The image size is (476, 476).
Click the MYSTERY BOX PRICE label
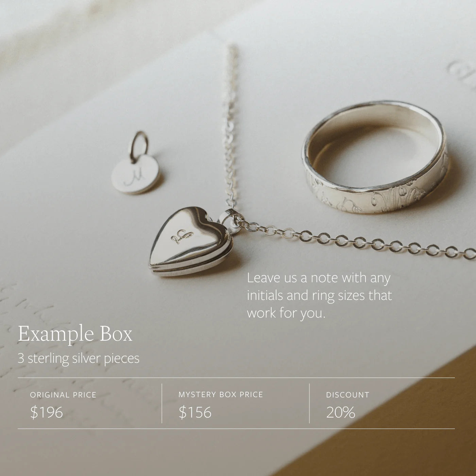pyautogui.click(x=221, y=395)
